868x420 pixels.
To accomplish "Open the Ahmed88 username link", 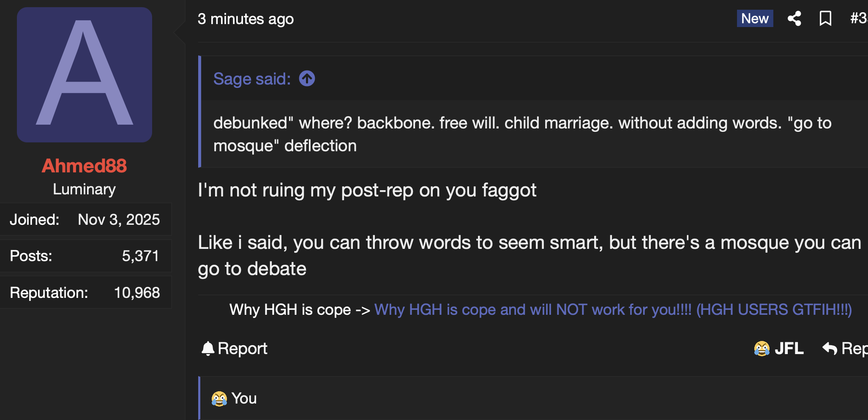I will (x=84, y=166).
